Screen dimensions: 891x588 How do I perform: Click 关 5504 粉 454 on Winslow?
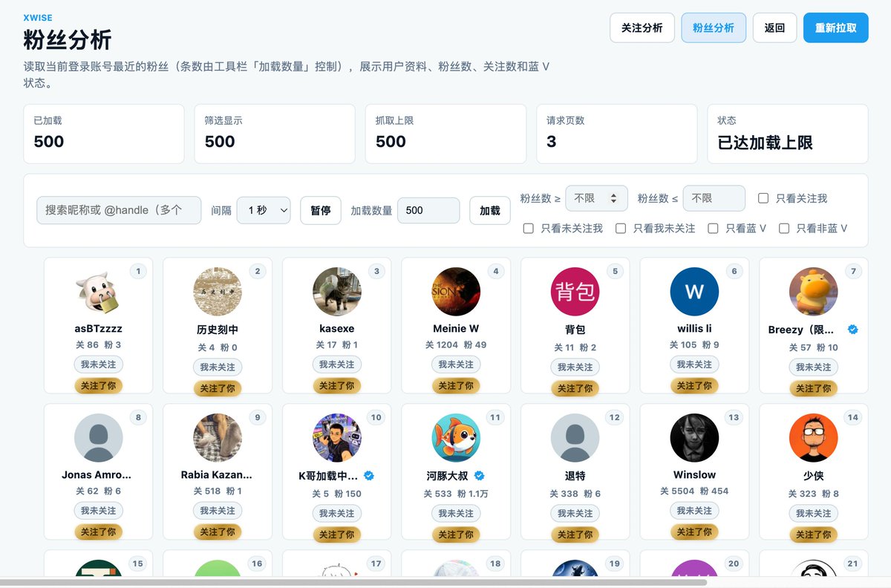click(694, 491)
